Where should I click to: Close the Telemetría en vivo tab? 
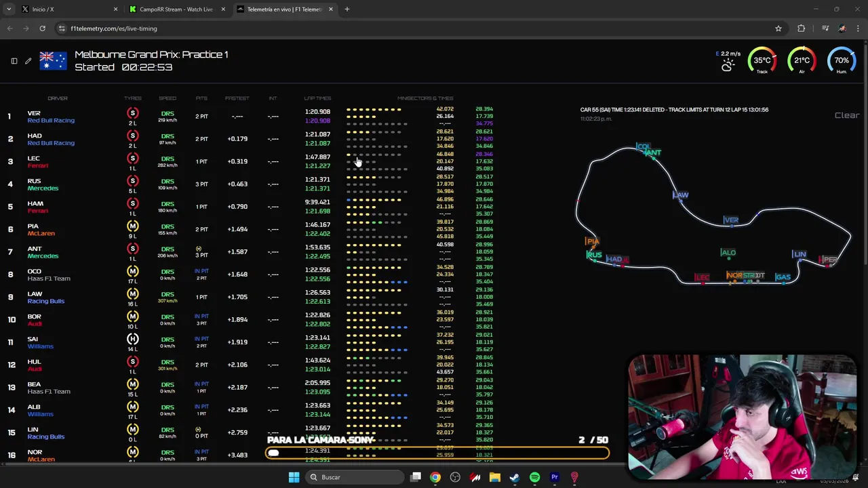pyautogui.click(x=331, y=9)
